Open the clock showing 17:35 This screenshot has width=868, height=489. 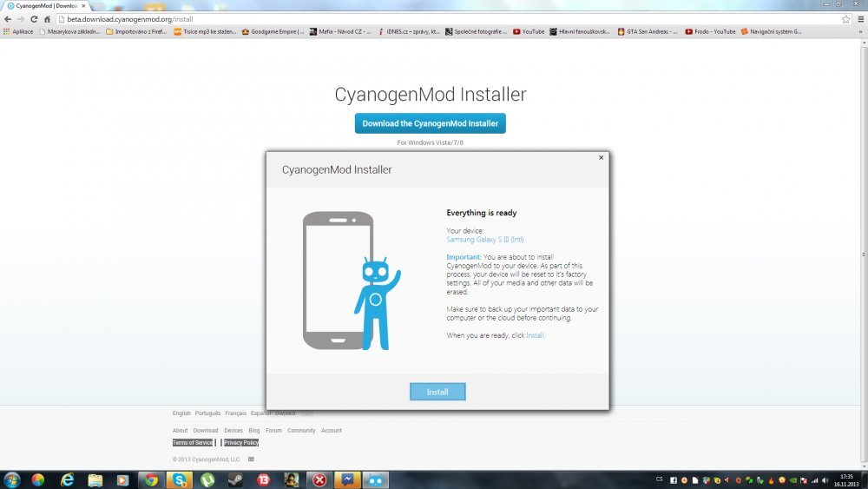coord(847,479)
